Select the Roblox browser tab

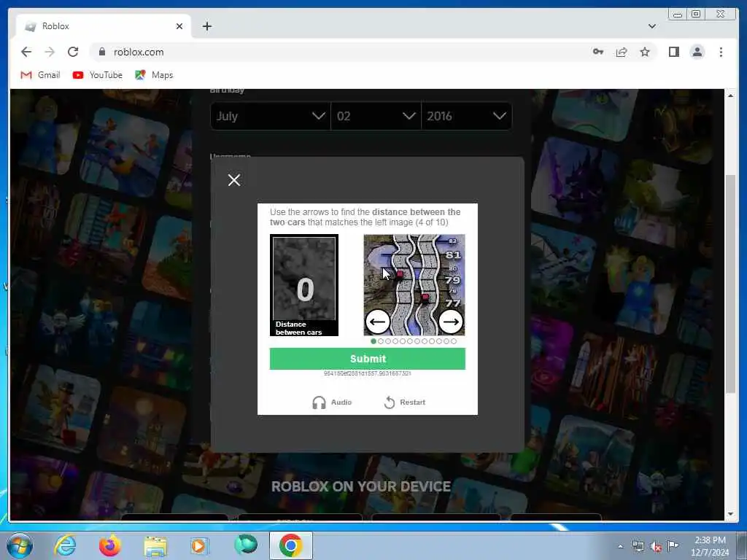coord(103,26)
